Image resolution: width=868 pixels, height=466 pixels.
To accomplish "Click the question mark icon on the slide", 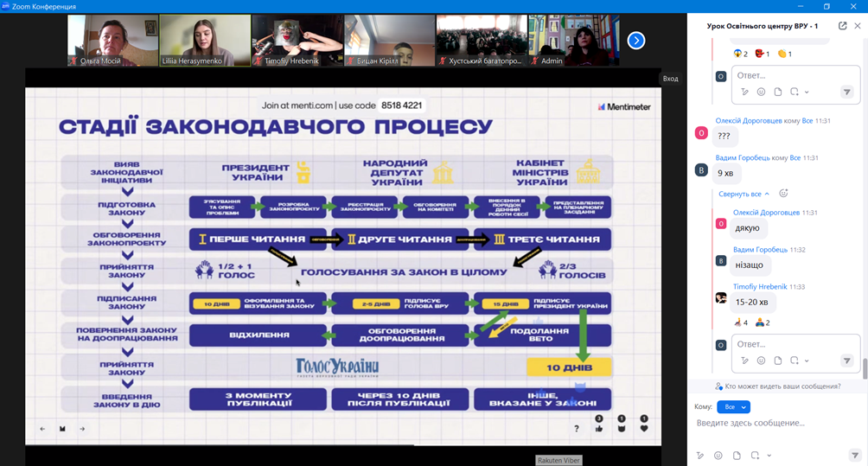I will click(577, 428).
